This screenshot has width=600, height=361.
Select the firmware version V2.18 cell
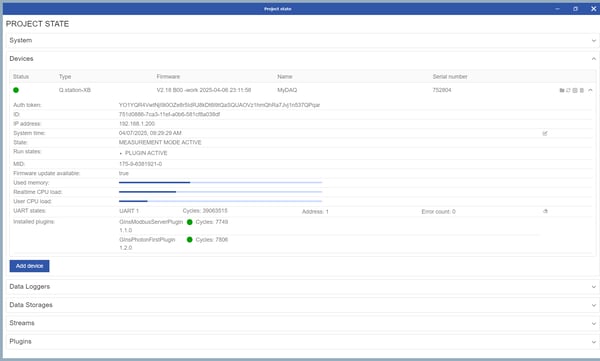coord(204,90)
